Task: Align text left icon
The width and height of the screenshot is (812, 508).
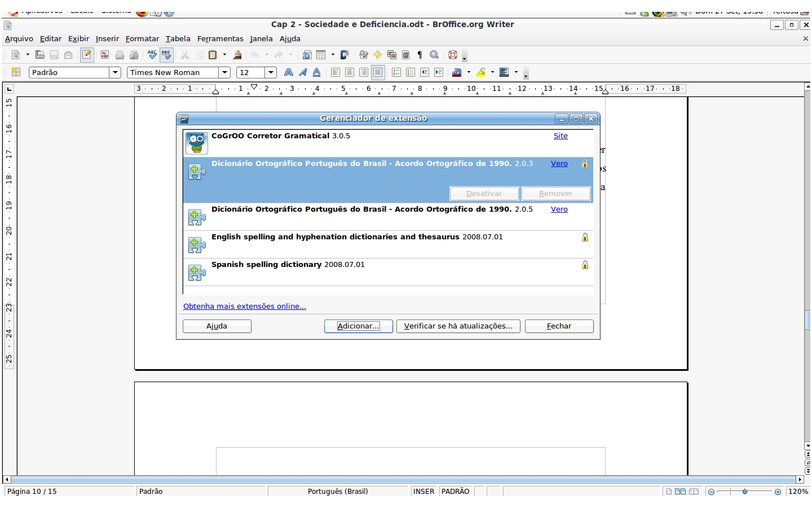Action: click(336, 72)
